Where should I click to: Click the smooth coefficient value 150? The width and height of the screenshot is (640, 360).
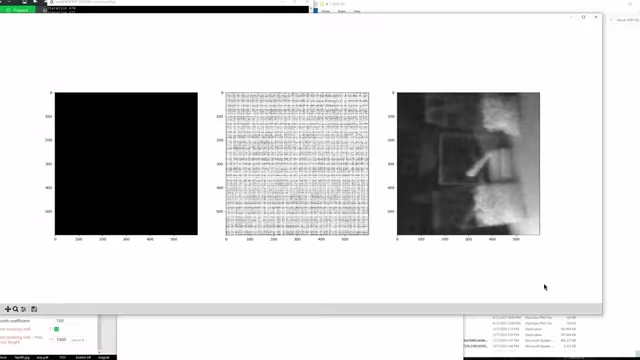[60, 321]
